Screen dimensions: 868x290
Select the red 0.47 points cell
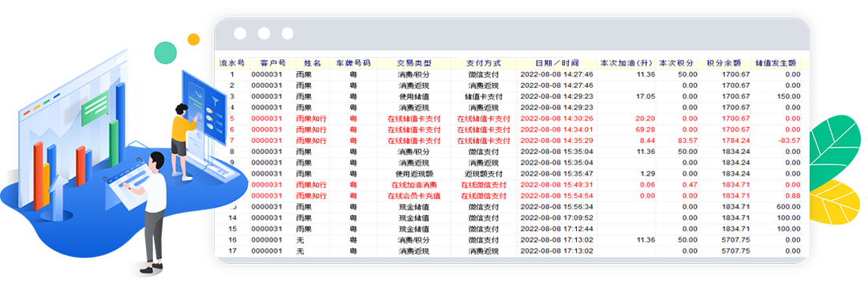point(689,185)
